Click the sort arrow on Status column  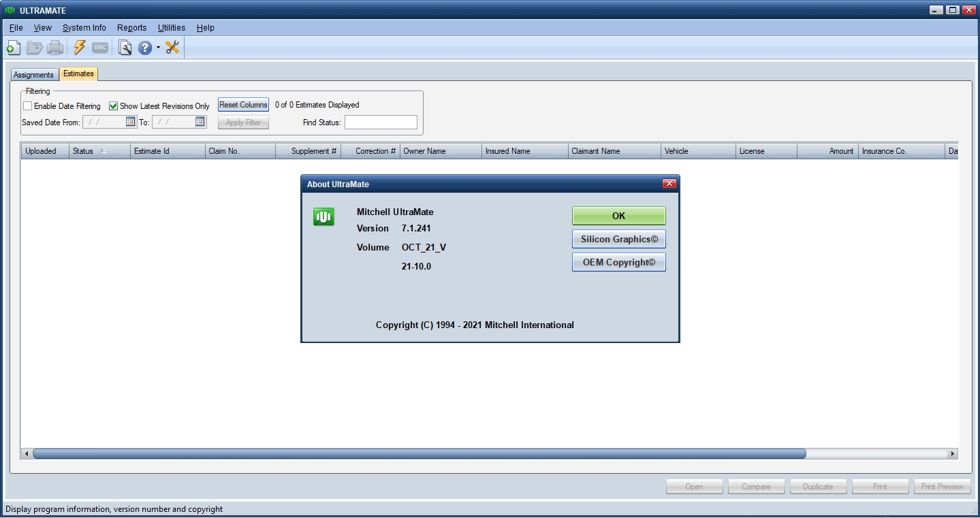(x=103, y=151)
